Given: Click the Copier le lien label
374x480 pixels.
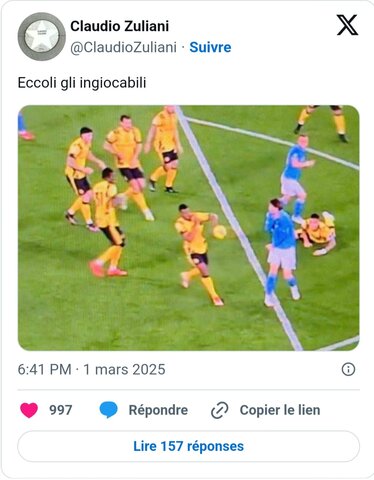Looking at the screenshot, I should pyautogui.click(x=280, y=410).
